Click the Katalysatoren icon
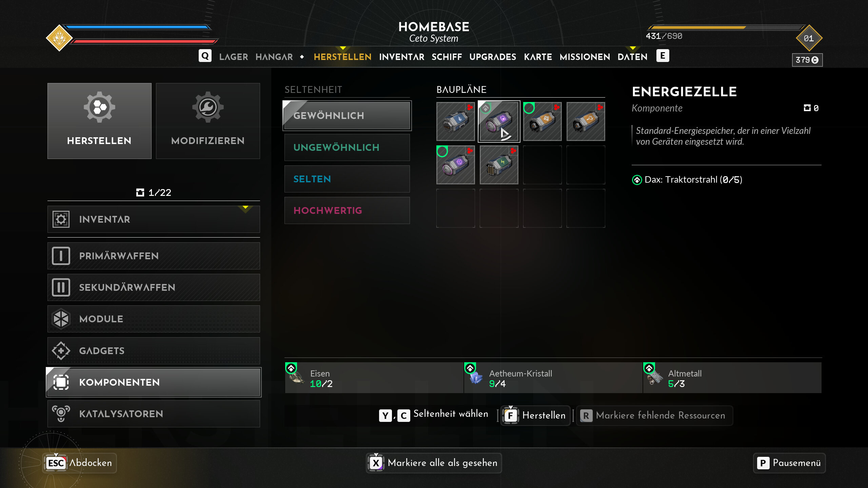This screenshot has width=868, height=488. [61, 413]
